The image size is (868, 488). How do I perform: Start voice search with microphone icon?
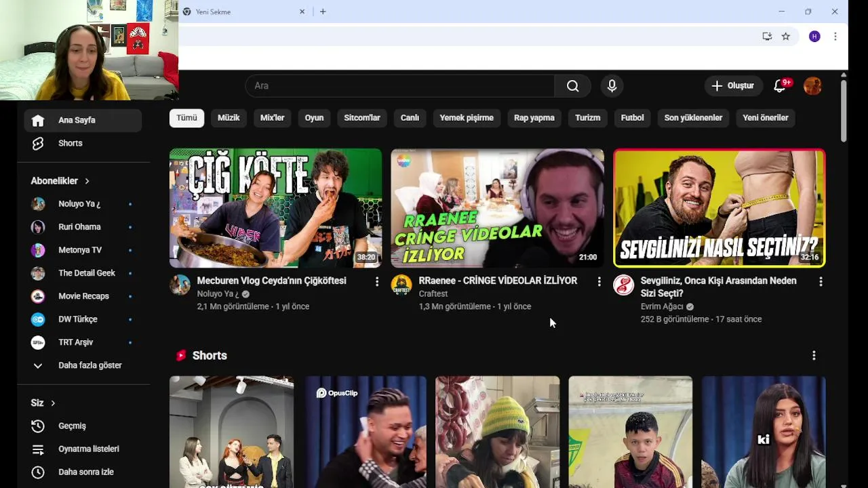click(x=612, y=86)
